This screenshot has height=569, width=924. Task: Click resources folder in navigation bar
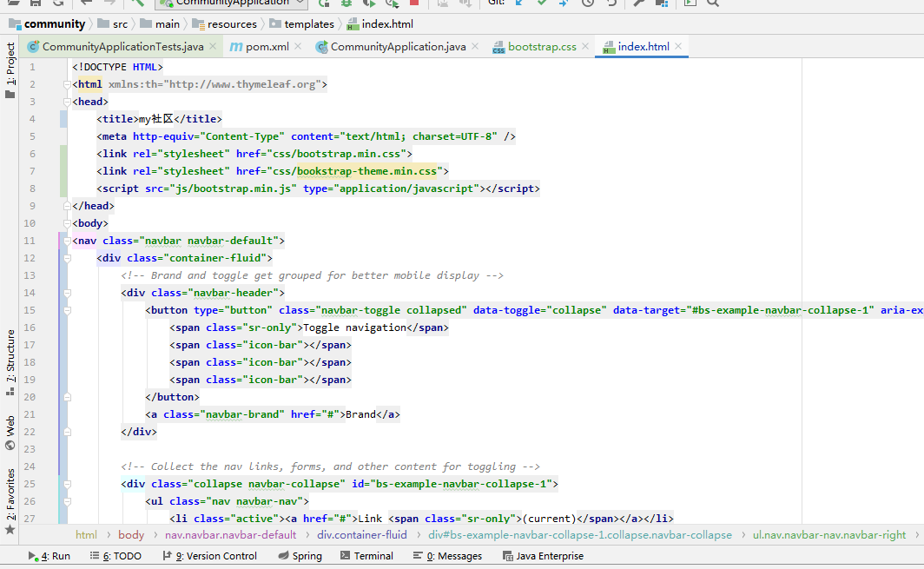(x=225, y=24)
